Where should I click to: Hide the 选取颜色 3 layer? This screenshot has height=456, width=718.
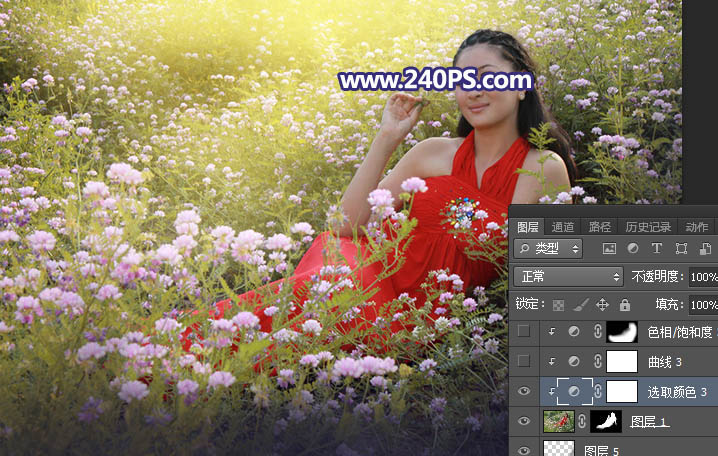tap(524, 391)
